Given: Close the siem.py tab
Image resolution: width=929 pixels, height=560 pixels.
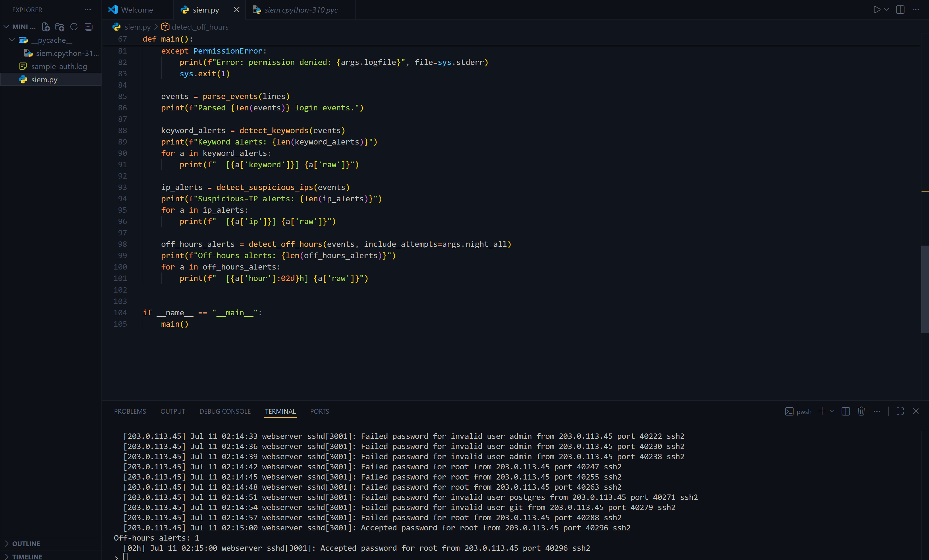Looking at the screenshot, I should (237, 10).
